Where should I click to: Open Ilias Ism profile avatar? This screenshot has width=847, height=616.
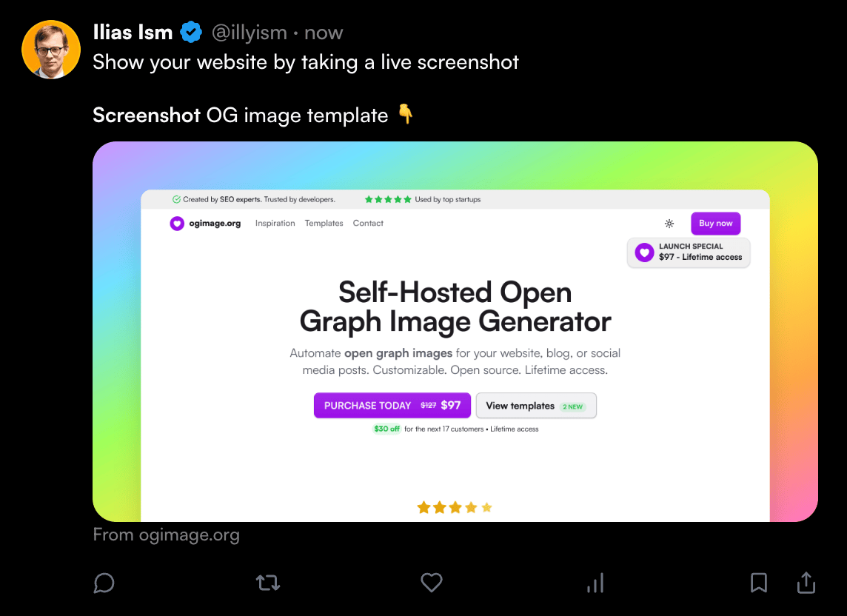[x=51, y=50]
